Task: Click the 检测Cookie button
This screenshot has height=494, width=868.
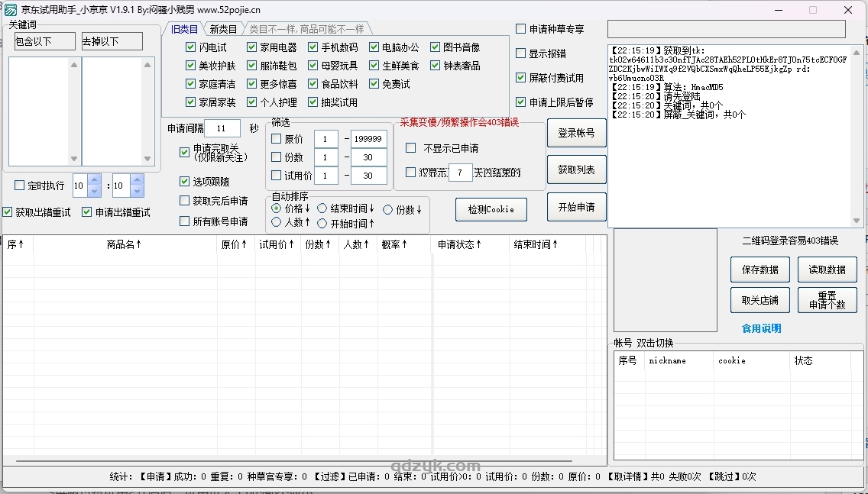Action: coord(491,208)
